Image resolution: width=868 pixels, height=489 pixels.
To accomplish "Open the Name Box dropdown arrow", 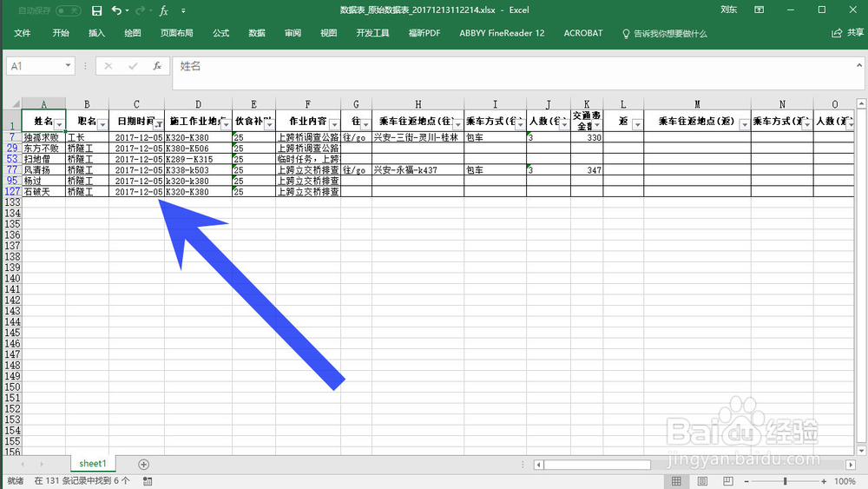I will click(68, 65).
